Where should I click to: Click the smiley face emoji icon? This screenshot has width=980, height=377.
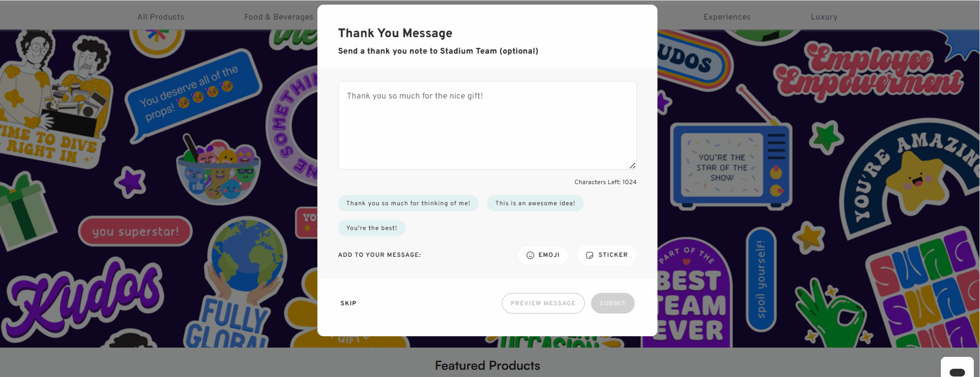tap(530, 255)
